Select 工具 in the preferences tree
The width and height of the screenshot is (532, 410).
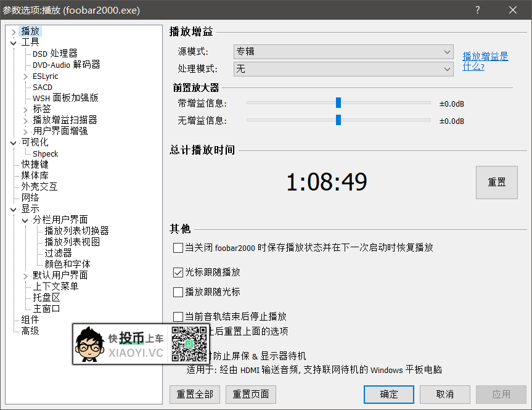pos(30,42)
